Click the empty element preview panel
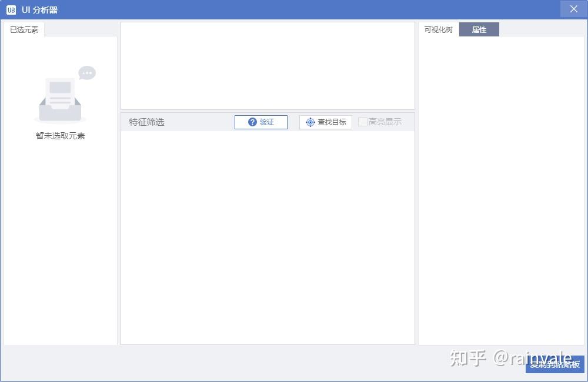This screenshot has height=382, width=588. pyautogui.click(x=268, y=65)
